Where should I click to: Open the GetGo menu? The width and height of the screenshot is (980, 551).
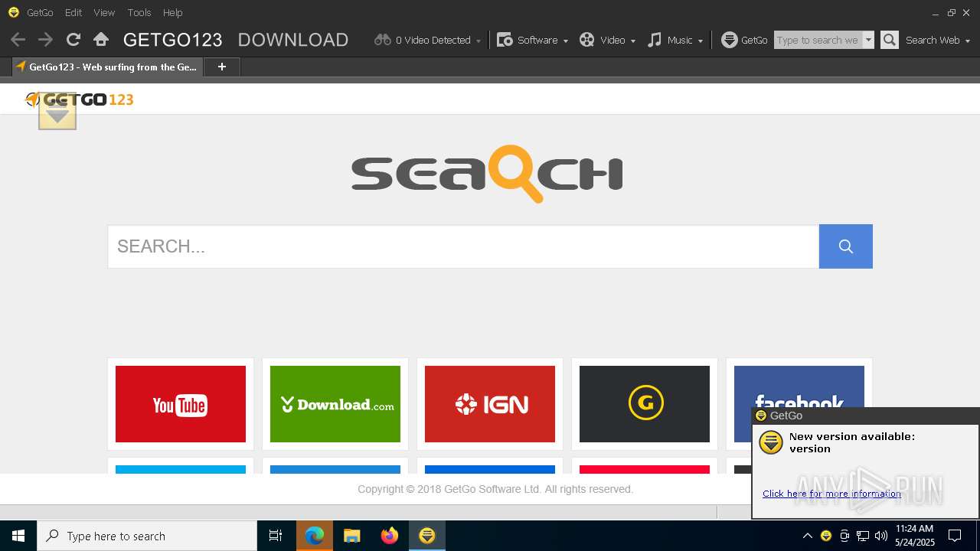(x=40, y=12)
